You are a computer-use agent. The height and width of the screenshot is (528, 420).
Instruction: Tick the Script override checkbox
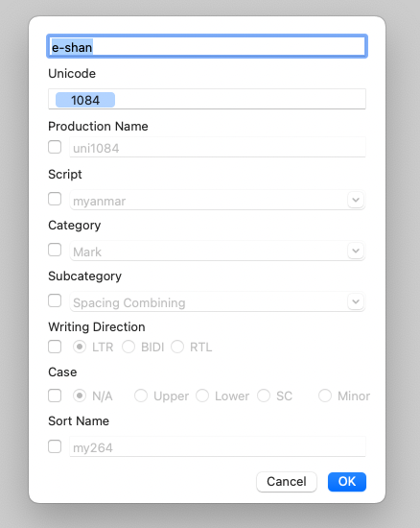pos(55,199)
